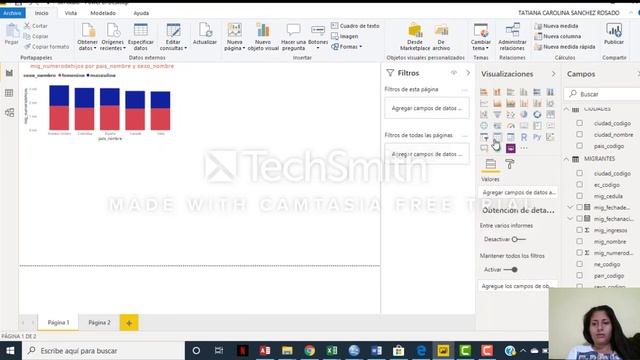Screen dimensions: 640x360
Task: Open the Ayuda ribbon tab
Action: [141, 13]
